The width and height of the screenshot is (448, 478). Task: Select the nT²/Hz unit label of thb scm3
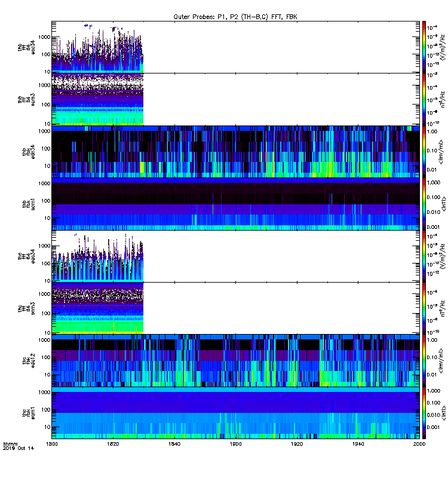[443, 99]
